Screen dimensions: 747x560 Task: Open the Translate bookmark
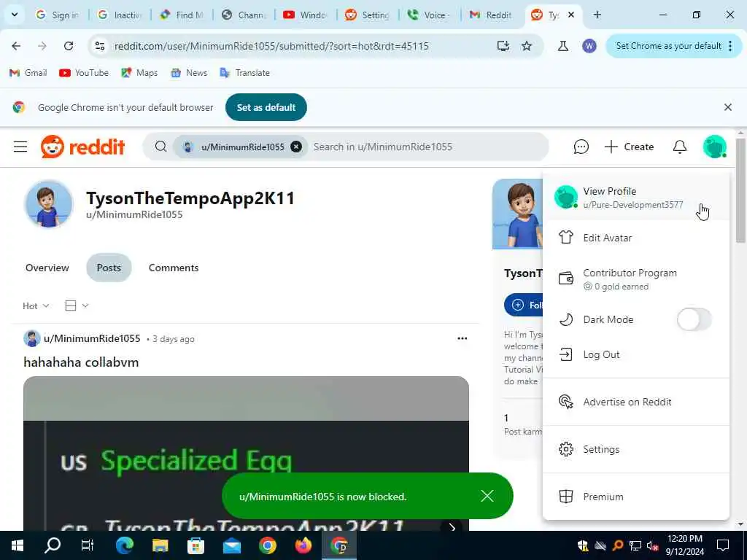point(245,73)
